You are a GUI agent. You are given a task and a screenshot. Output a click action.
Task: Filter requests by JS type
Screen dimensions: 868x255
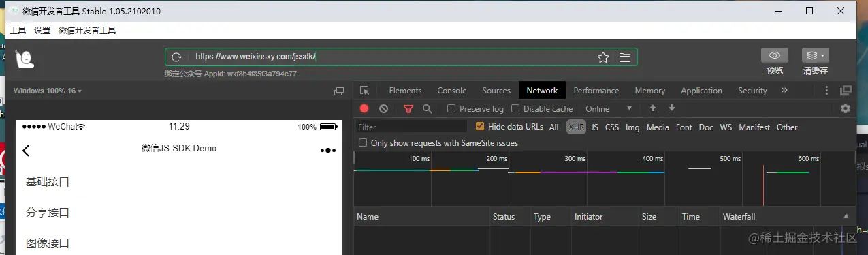point(594,127)
